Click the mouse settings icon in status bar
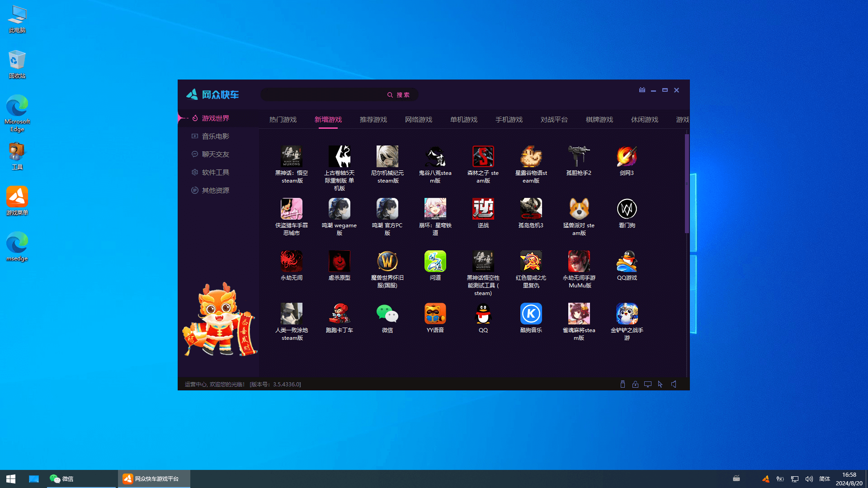The width and height of the screenshot is (868, 488). [x=660, y=384]
